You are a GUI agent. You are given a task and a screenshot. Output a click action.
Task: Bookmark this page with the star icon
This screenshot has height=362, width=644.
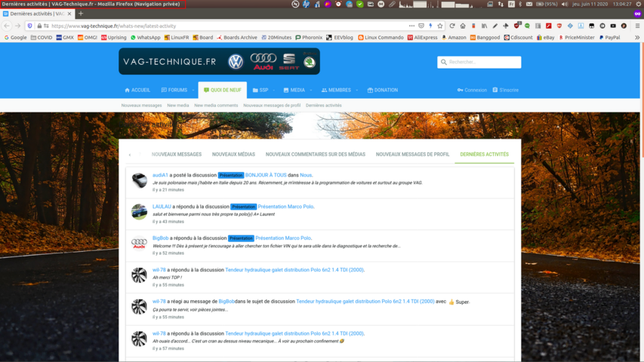point(440,26)
